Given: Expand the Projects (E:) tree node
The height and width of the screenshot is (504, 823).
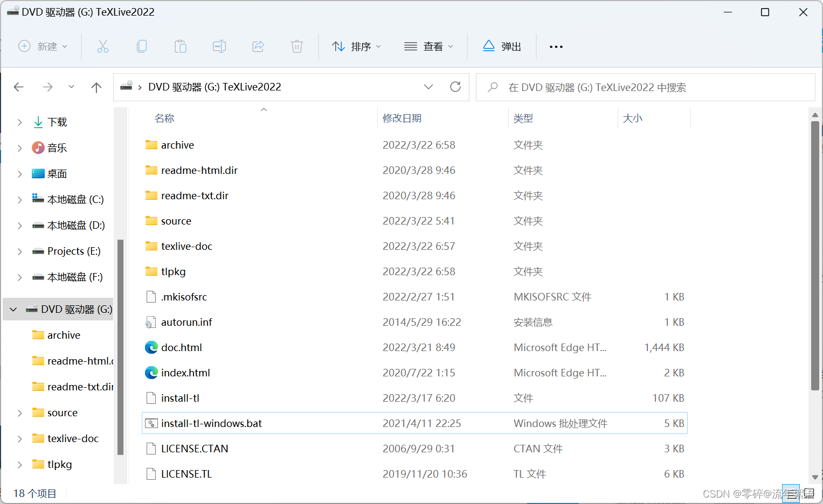Looking at the screenshot, I should (19, 251).
